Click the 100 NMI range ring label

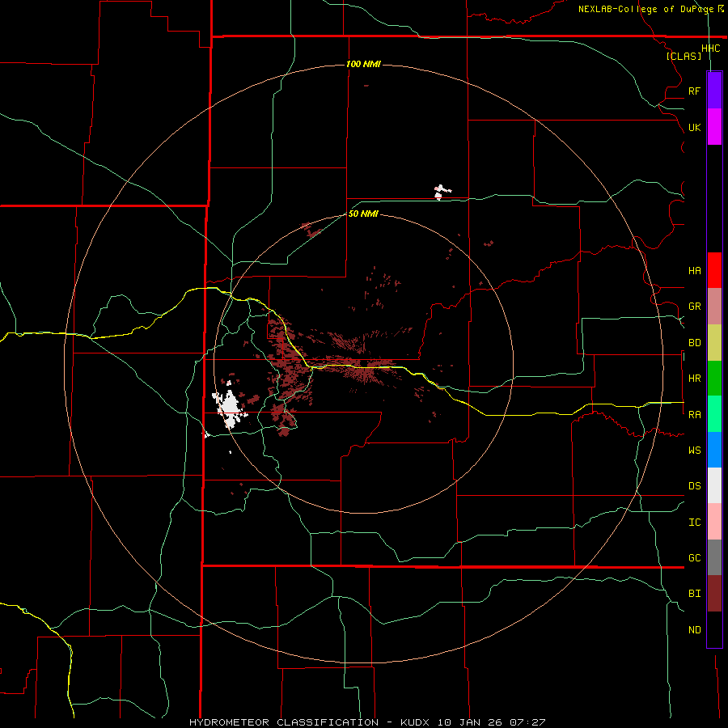click(x=363, y=64)
